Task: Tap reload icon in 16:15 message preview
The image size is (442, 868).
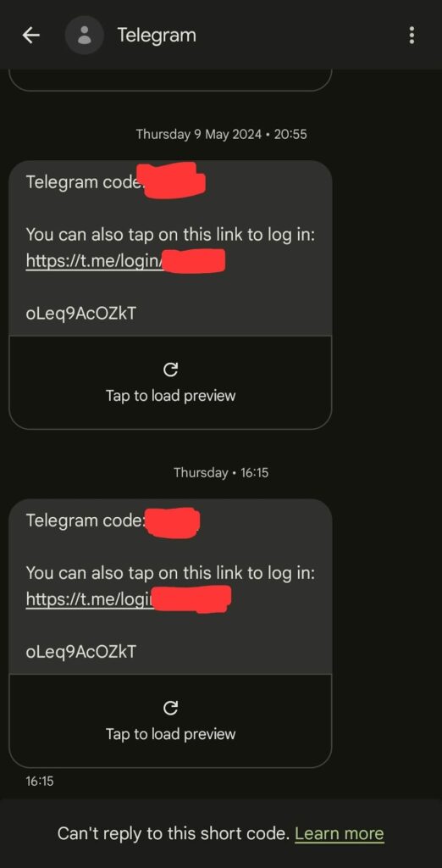Action: pos(170,708)
